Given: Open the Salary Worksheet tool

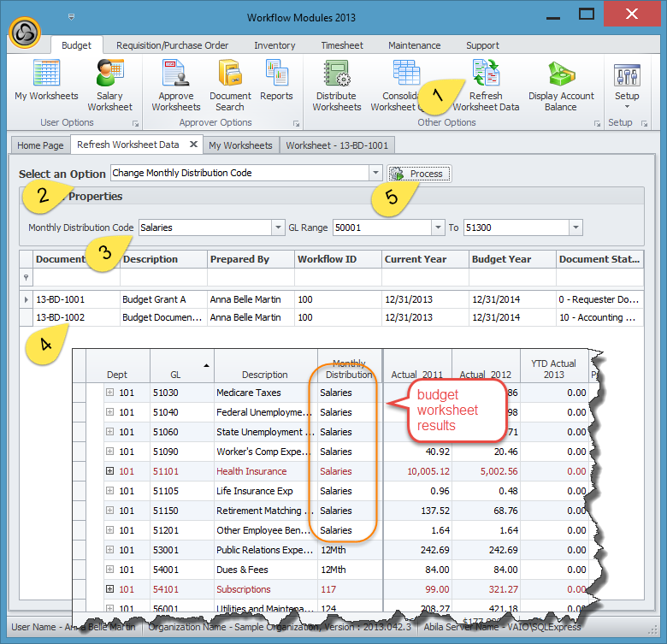Looking at the screenshot, I should click(109, 86).
